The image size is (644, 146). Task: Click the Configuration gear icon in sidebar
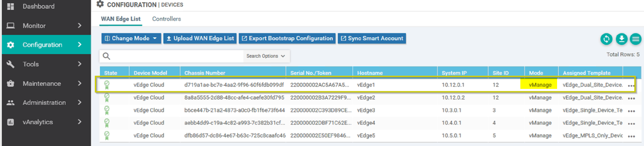pos(11,45)
